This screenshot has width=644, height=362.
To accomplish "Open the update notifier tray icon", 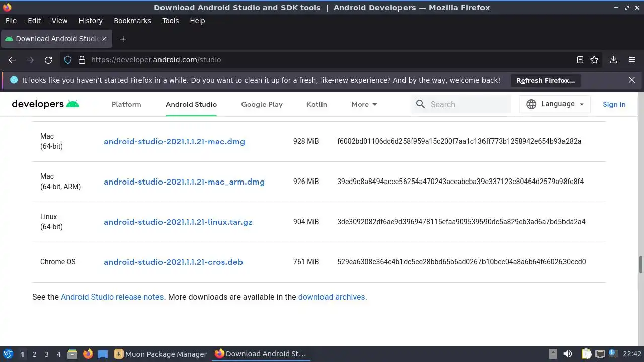I will click(613, 354).
